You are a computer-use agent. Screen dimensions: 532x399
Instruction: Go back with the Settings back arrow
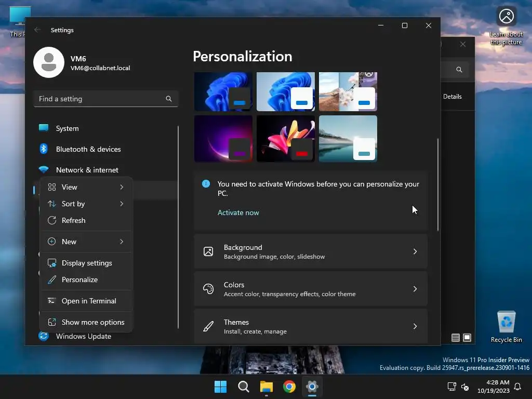37,30
